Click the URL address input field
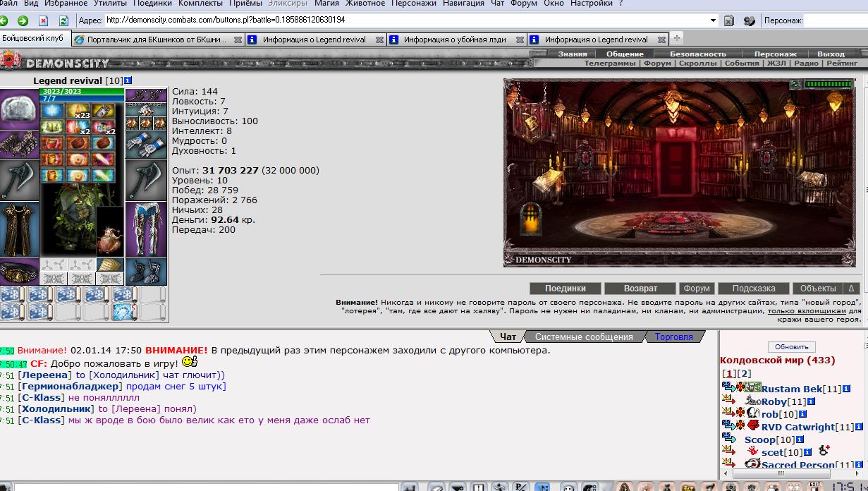Image resolution: width=868 pixels, height=491 pixels. click(x=406, y=20)
